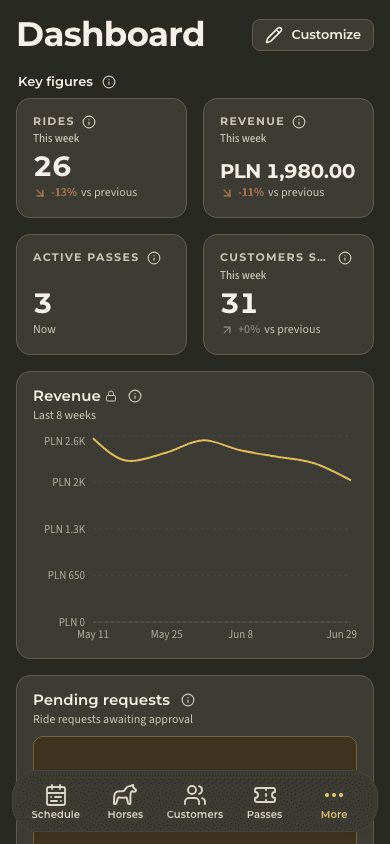
Task: Click the -13% change value
Action: point(64,192)
